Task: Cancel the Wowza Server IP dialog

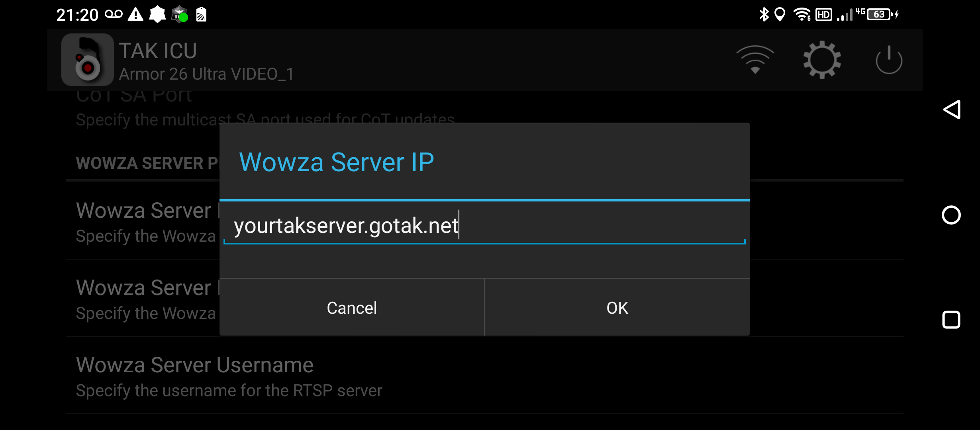Action: point(352,308)
